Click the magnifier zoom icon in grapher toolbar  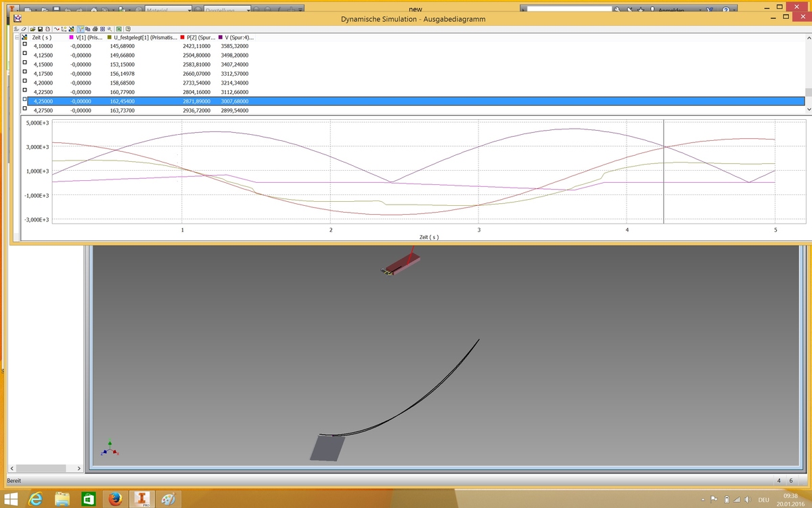pyautogui.click(x=110, y=29)
